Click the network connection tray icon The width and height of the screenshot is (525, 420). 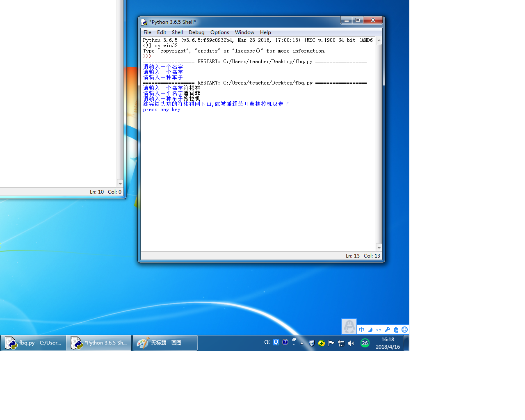point(341,343)
